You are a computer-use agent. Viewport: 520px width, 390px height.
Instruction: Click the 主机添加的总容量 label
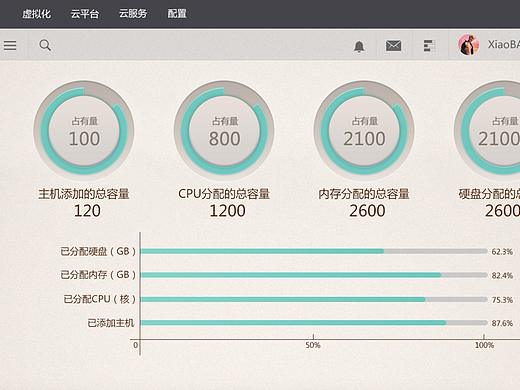point(84,194)
